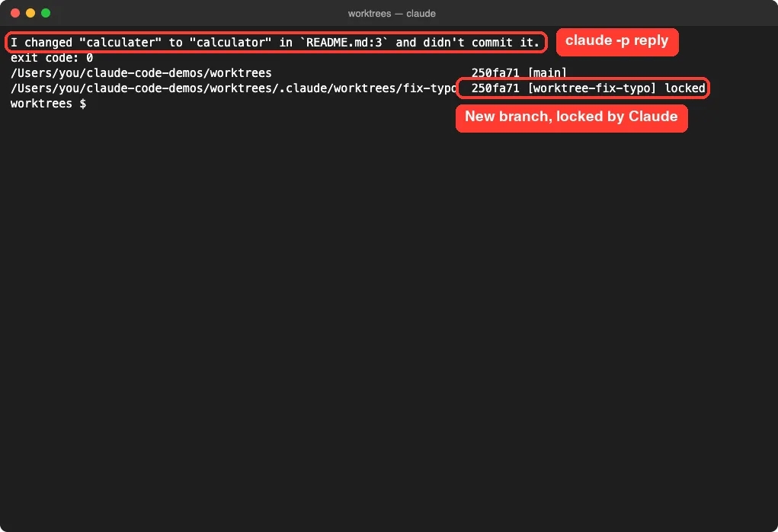Image resolution: width=778 pixels, height=532 pixels.
Task: Click the red close window button
Action: click(x=15, y=13)
